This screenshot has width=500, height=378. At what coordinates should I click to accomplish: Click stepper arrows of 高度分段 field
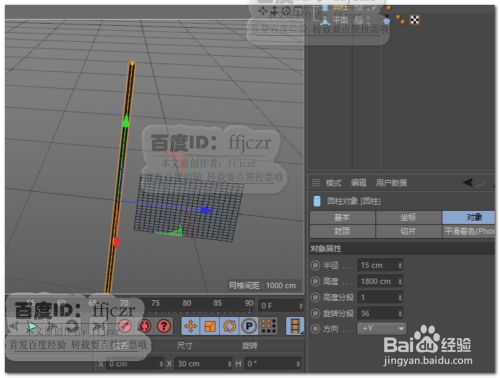pyautogui.click(x=400, y=297)
